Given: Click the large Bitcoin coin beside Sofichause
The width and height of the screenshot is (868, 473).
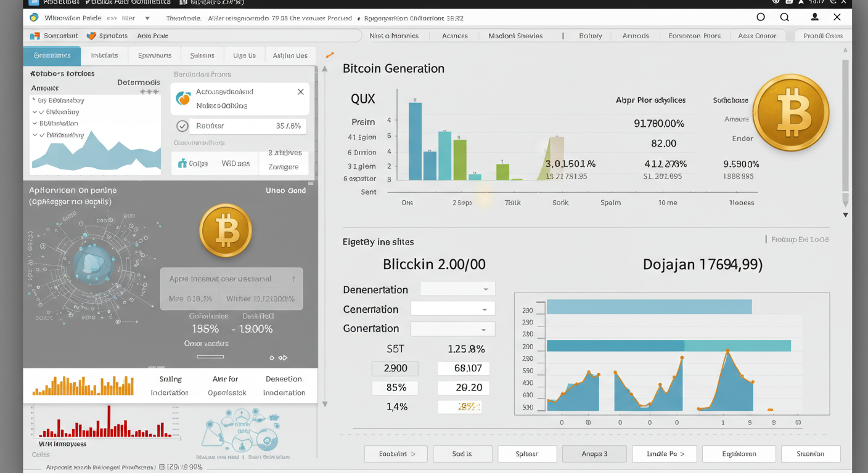Looking at the screenshot, I should 791,113.
